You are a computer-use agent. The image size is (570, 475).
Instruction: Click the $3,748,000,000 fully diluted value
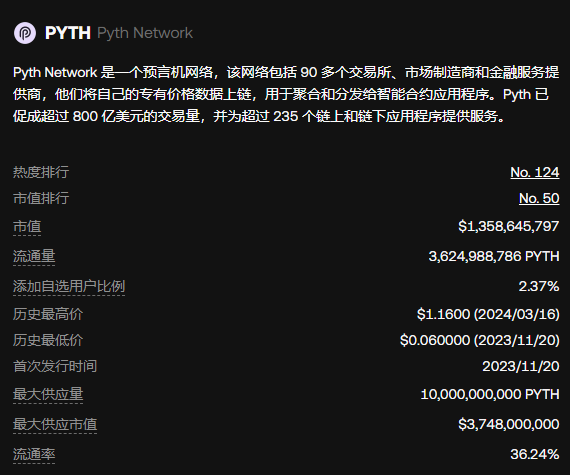click(x=509, y=424)
